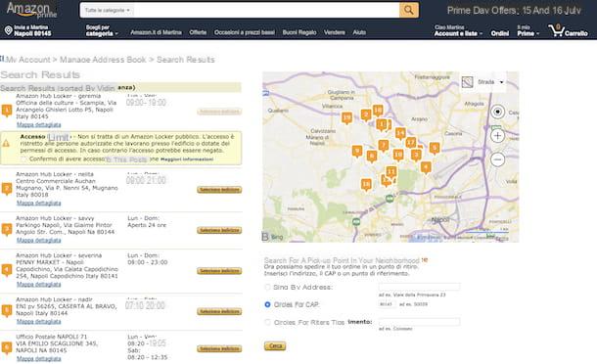Click map marker number 14
Image resolution: width=597 pixels, height=364 pixels.
point(400,133)
